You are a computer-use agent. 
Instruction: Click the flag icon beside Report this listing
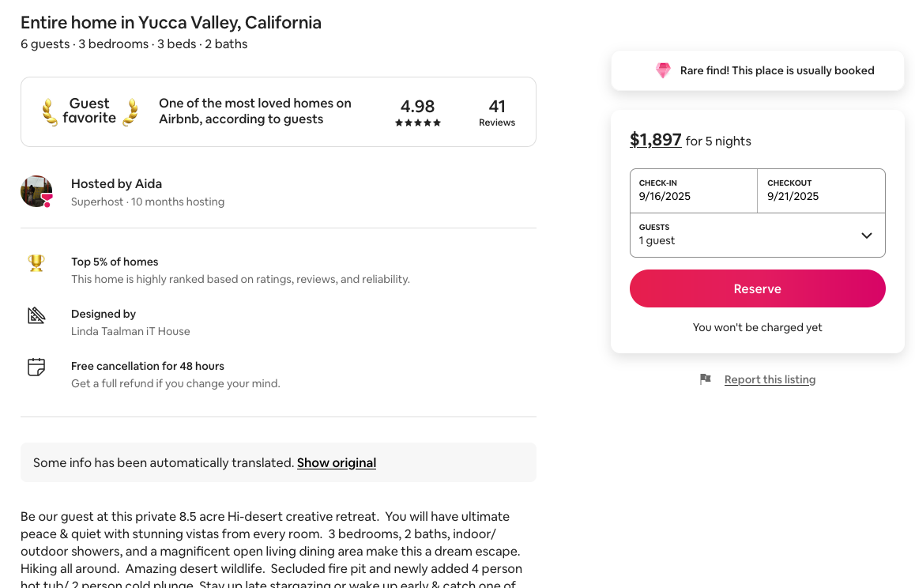[x=706, y=379]
